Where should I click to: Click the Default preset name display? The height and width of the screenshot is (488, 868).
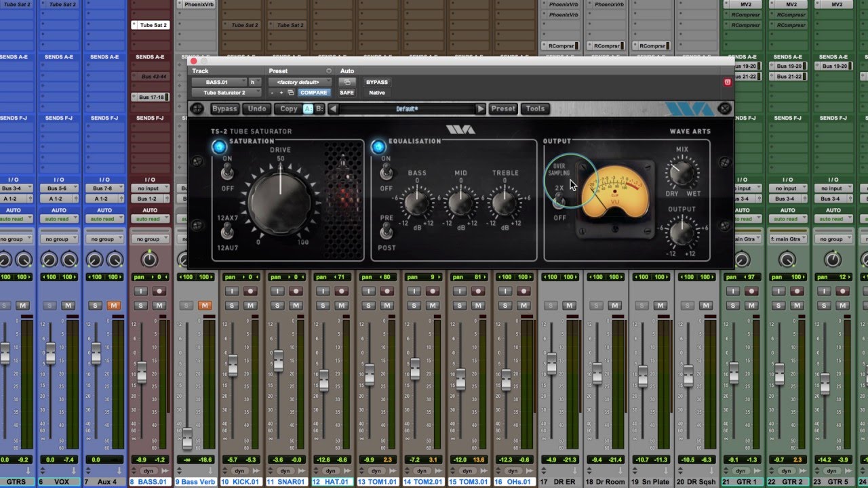tap(407, 108)
